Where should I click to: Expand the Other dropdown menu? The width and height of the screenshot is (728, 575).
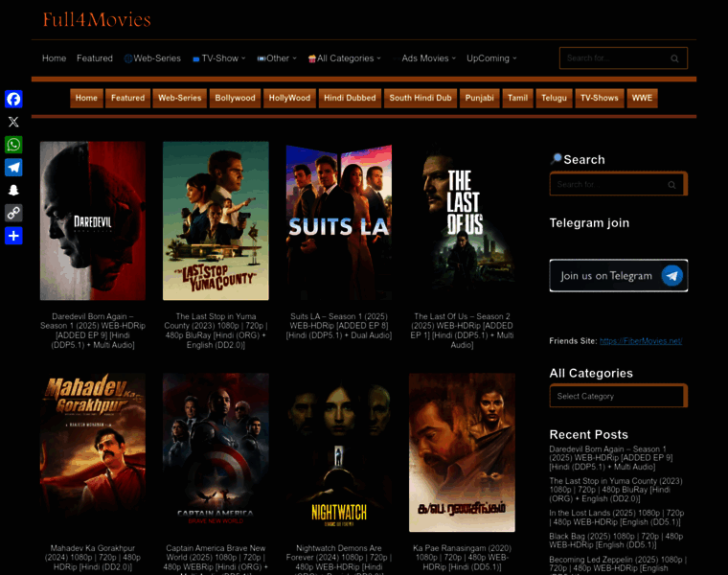277,58
